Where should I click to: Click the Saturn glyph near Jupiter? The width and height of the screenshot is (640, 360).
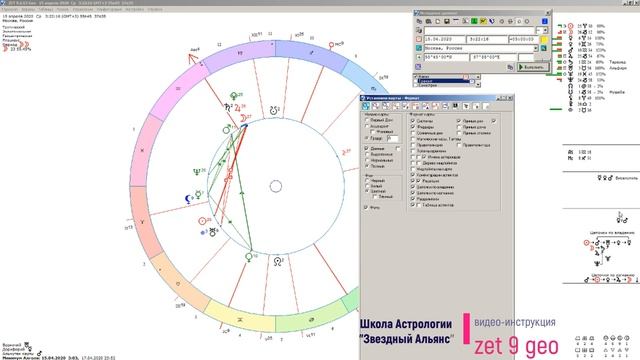pos(228,107)
